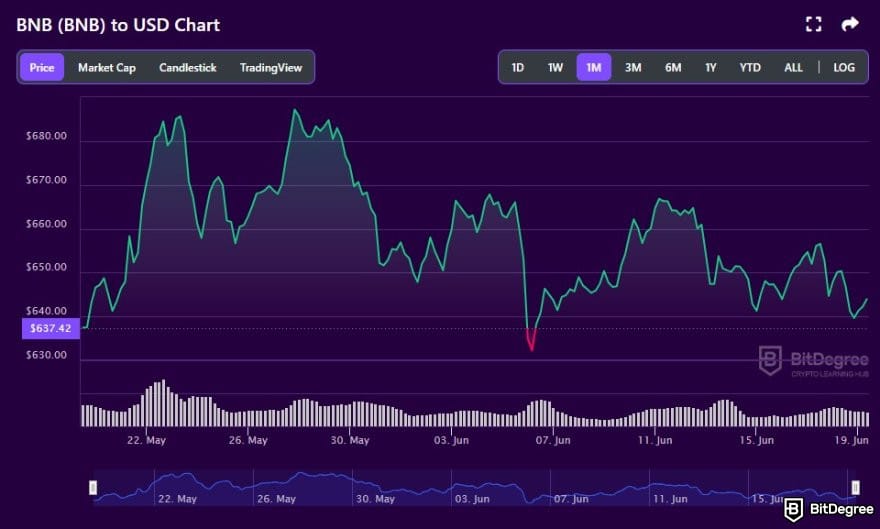Share the BNB chart via arrow icon
This screenshot has width=880, height=529.
850,24
